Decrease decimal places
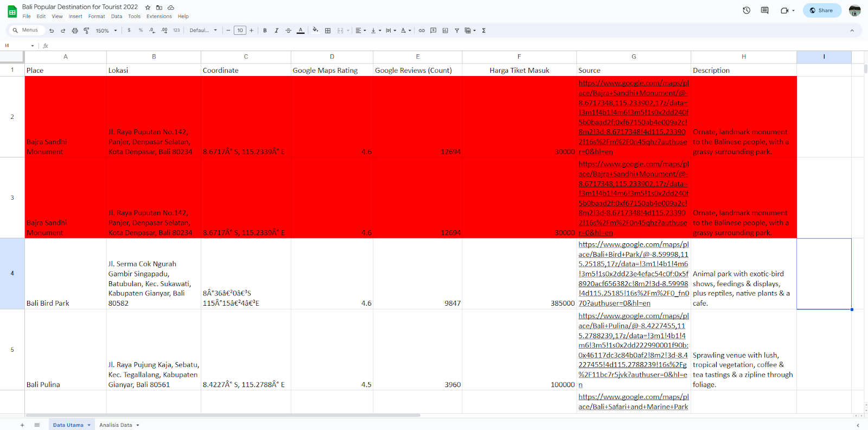 pyautogui.click(x=152, y=30)
